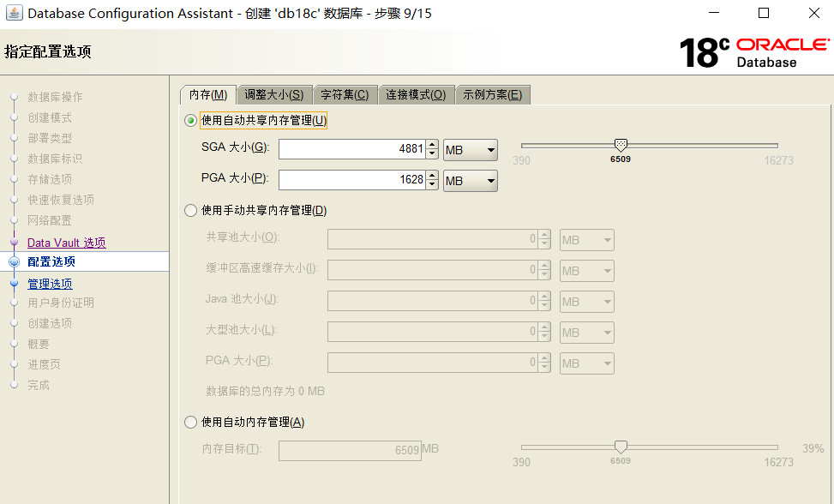Switch to the 字符集 tab
Viewport: 834px width, 504px height.
coord(345,94)
